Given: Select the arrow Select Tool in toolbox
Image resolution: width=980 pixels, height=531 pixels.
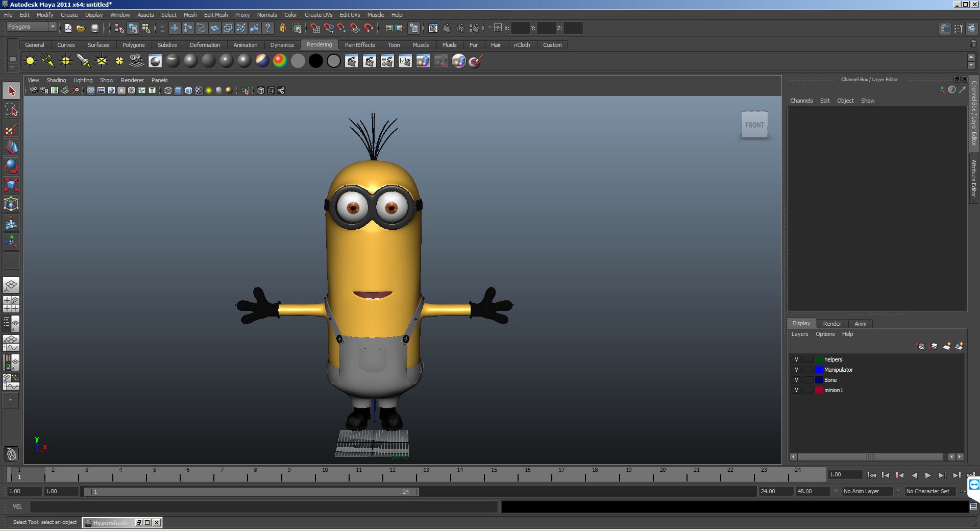Looking at the screenshot, I should point(11,91).
